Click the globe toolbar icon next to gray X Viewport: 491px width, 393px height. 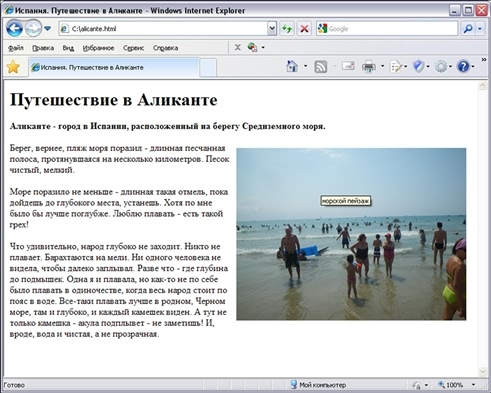(x=252, y=47)
